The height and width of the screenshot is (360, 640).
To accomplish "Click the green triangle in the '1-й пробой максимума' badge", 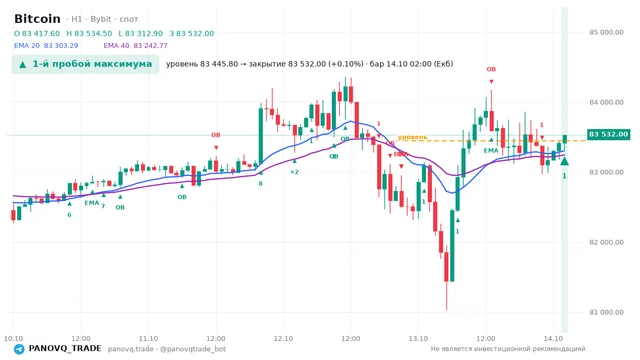I will 23,64.
